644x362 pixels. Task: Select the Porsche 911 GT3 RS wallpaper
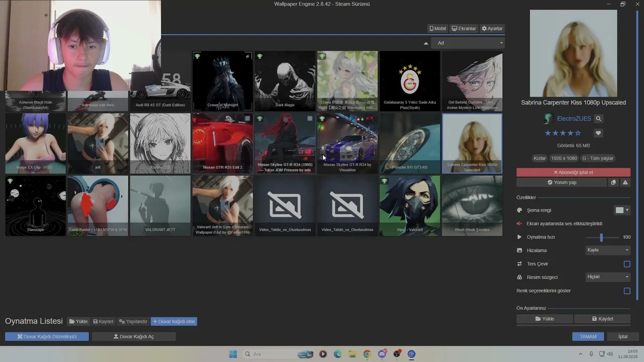[410, 143]
